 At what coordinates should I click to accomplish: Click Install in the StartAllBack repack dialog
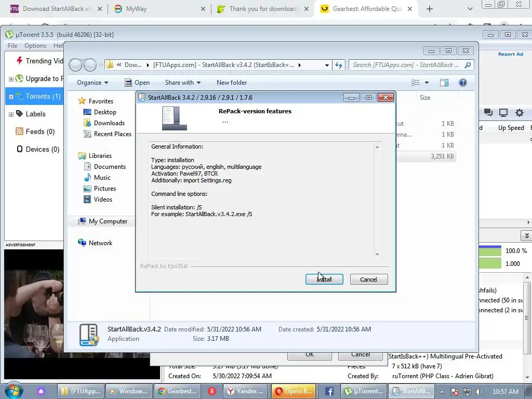(x=324, y=279)
